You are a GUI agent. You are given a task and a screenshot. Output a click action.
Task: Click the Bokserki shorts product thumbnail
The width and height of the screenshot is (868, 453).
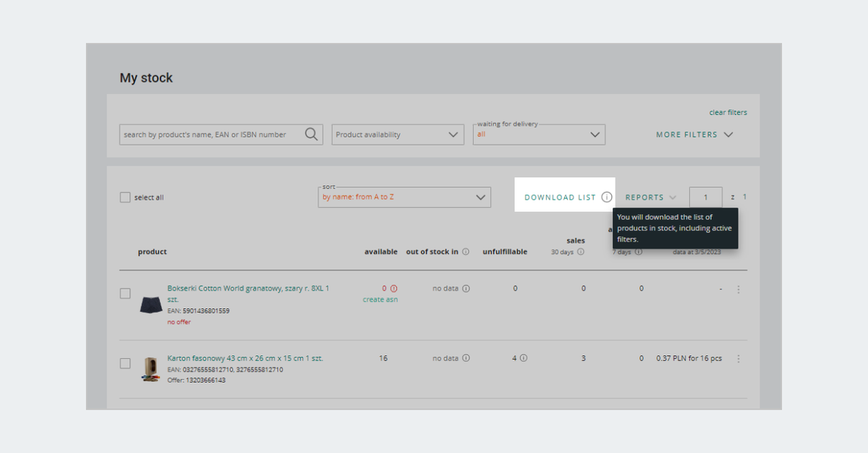151,304
